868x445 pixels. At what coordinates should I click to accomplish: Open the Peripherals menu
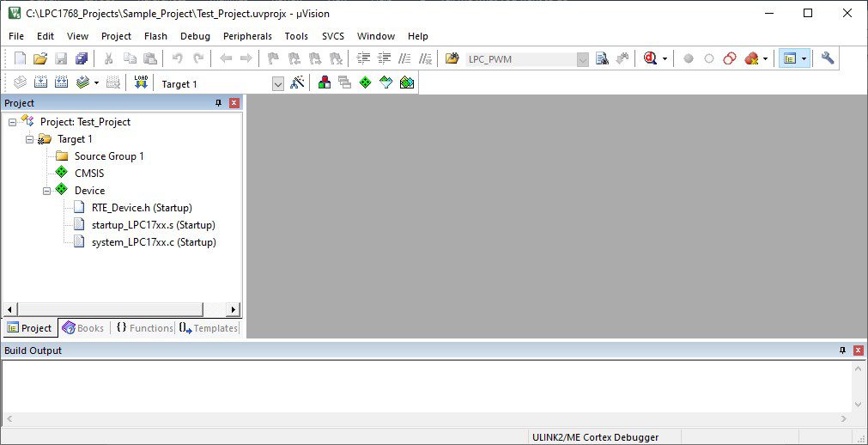[x=247, y=36]
